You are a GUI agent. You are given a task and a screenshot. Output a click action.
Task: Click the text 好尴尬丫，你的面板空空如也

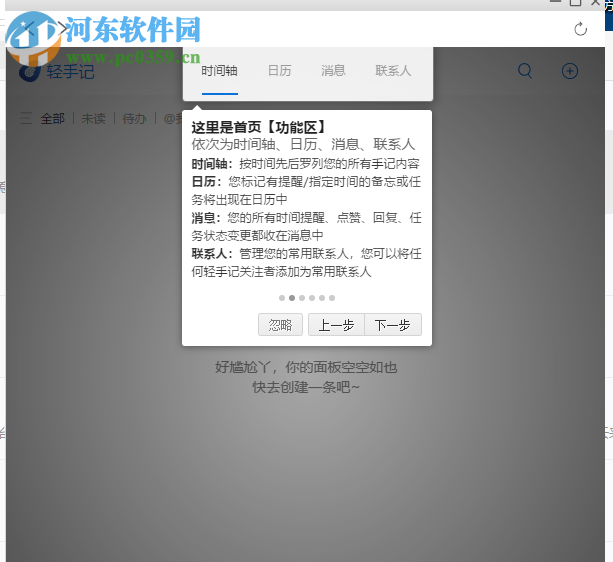tap(306, 367)
